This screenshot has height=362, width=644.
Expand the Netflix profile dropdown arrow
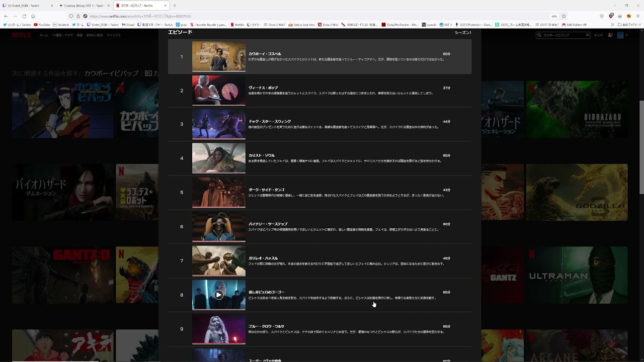(626, 35)
